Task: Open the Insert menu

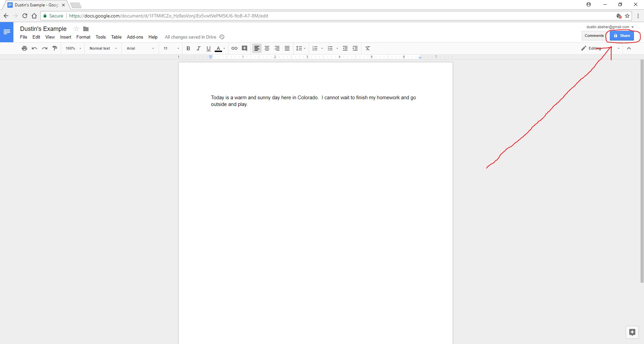Action: coord(66,37)
